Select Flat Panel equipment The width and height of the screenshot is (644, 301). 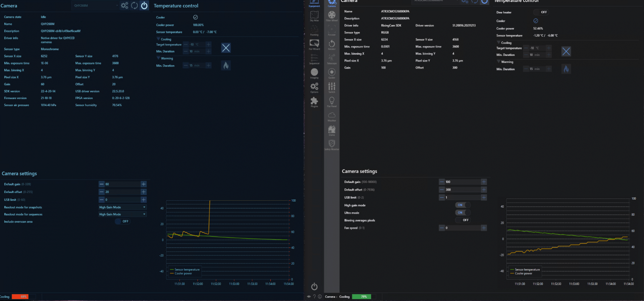point(332,102)
